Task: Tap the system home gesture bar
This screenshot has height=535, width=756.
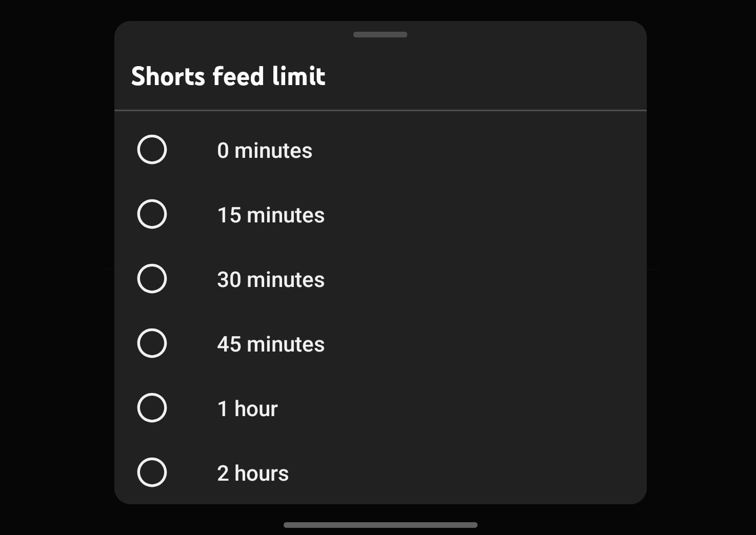Action: pos(380,525)
